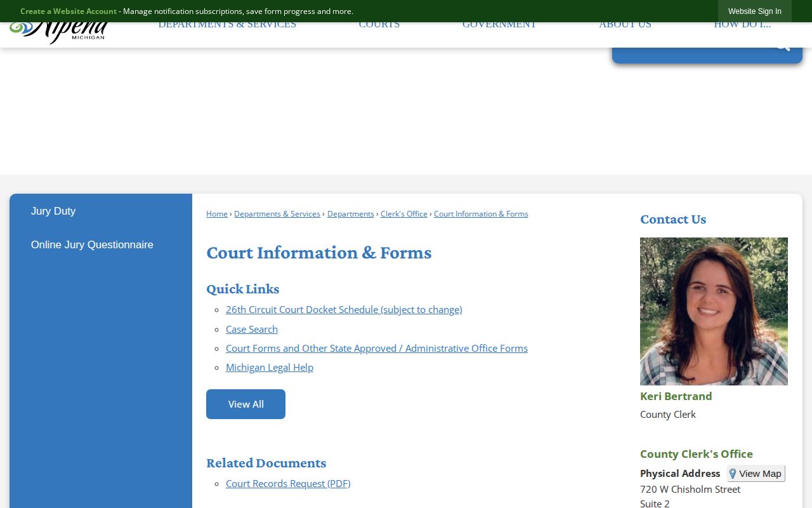Click Website Sign In button
Screen dimensions: 812x508
(755, 11)
